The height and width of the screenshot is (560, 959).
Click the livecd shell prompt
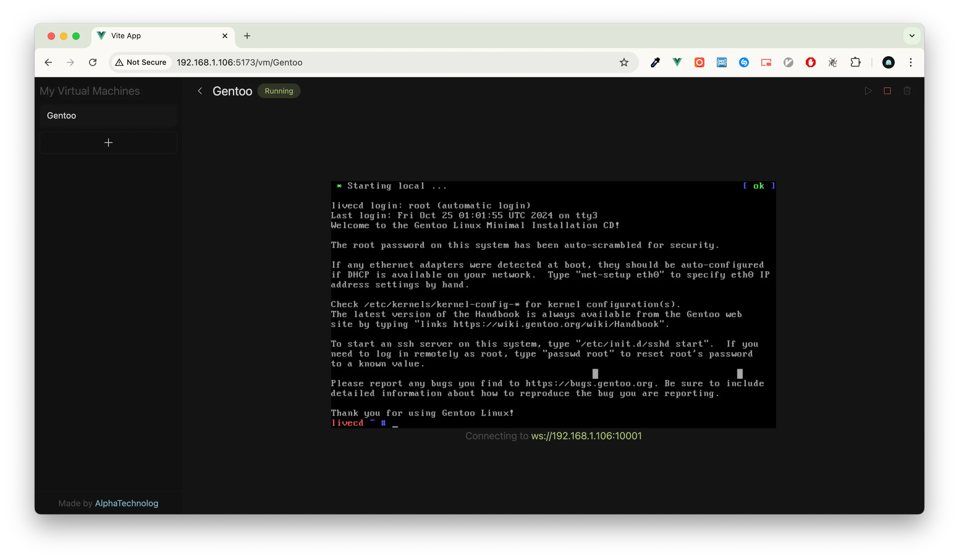tap(359, 423)
